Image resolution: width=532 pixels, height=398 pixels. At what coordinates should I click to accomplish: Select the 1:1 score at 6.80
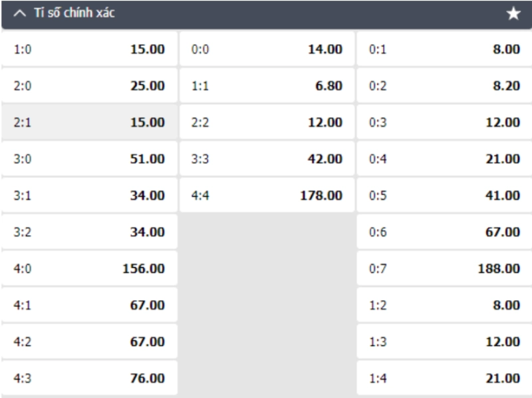pyautogui.click(x=267, y=86)
